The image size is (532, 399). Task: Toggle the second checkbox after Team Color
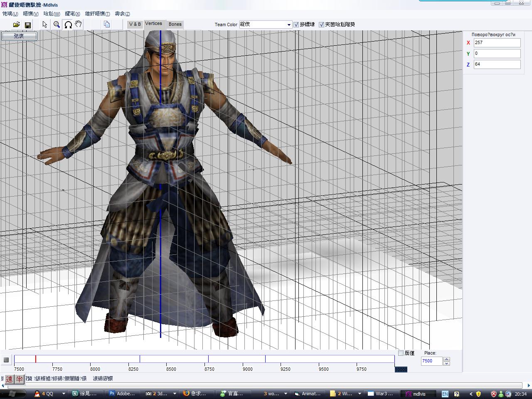point(321,25)
